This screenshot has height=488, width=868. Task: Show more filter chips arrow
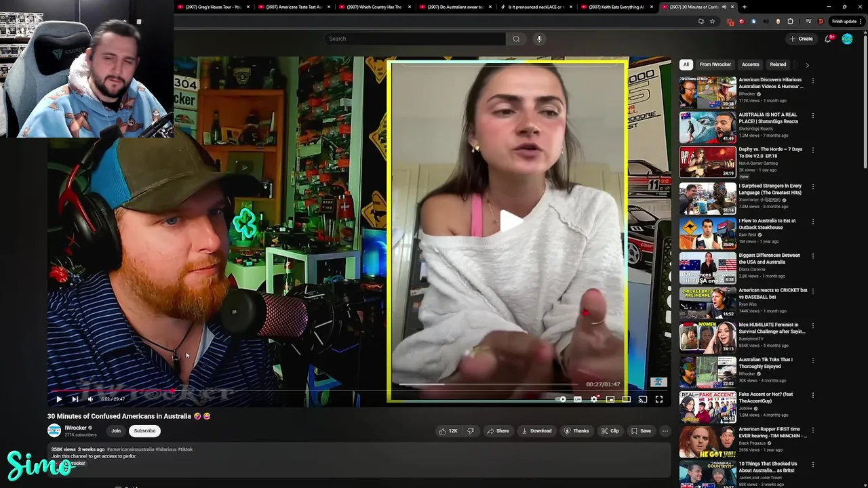coord(807,65)
